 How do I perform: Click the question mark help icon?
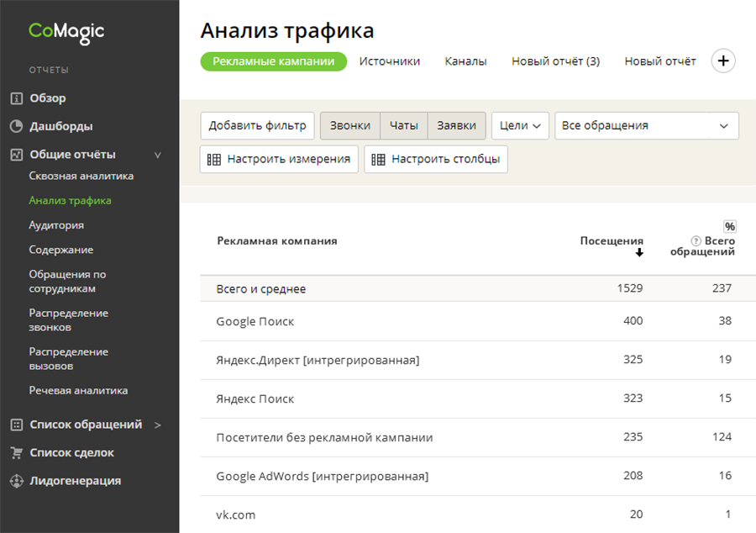696,241
